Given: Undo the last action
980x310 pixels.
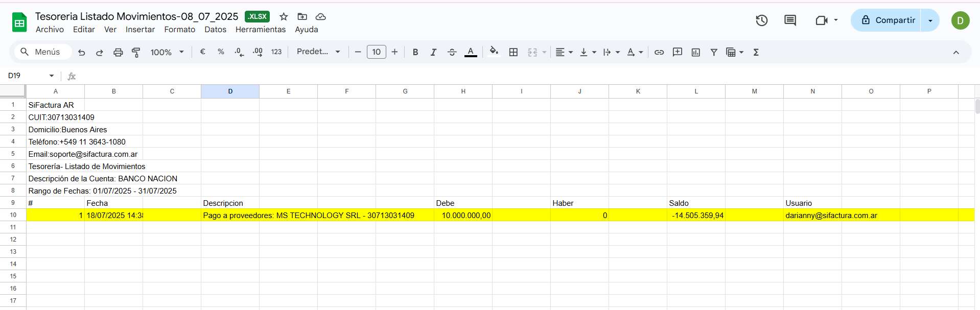Looking at the screenshot, I should (x=82, y=52).
